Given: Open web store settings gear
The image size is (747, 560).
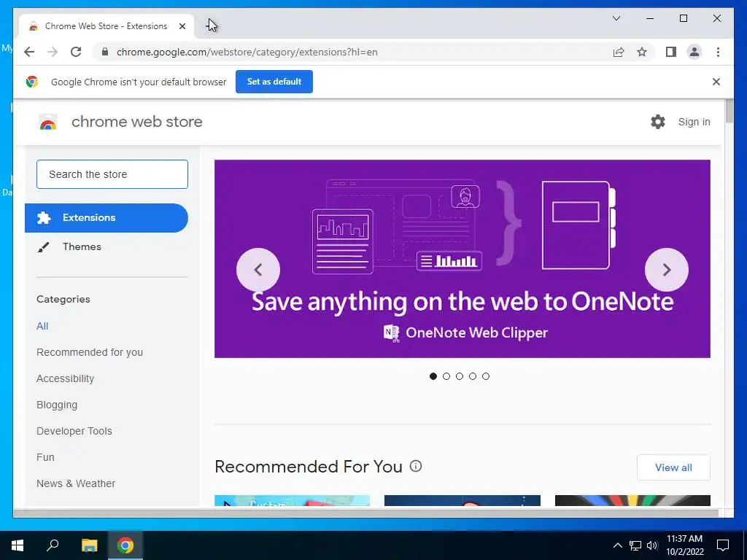Looking at the screenshot, I should click(658, 122).
